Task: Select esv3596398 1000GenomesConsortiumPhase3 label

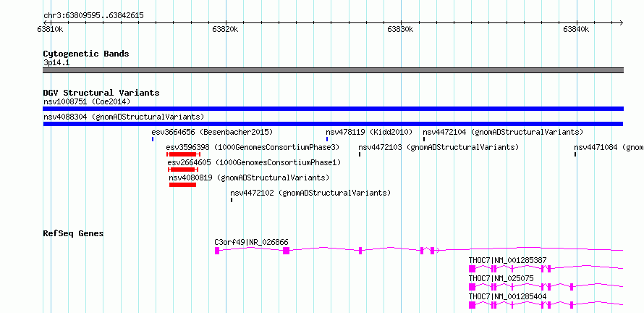Action: tap(253, 147)
